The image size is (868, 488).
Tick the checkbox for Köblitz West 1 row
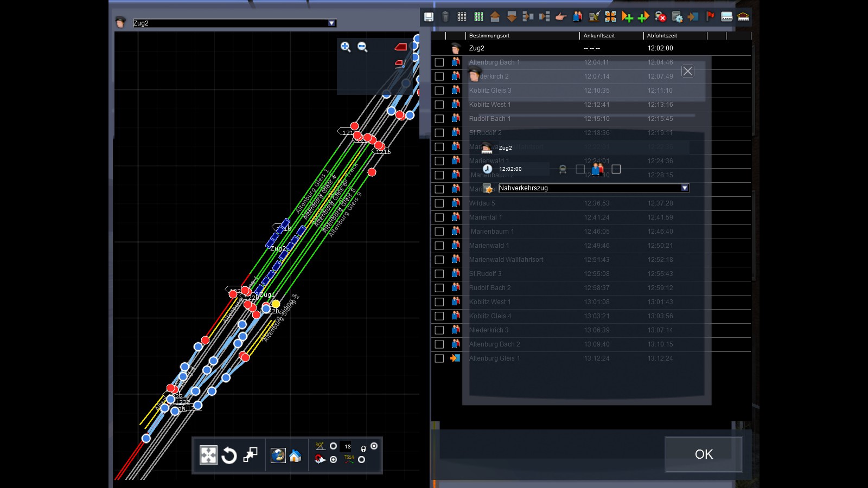point(439,105)
